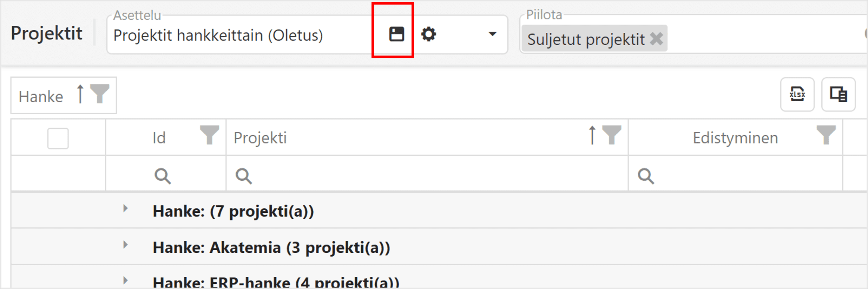
Task: Open the Projekti column filter funnel
Action: click(612, 135)
